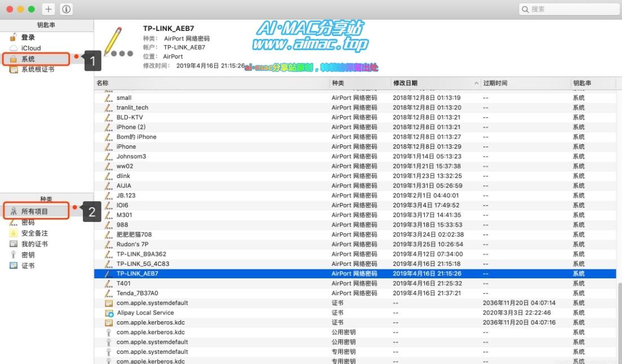Click the certificate icon beside 系统根证书
This screenshot has height=364, width=622.
pos(14,69)
